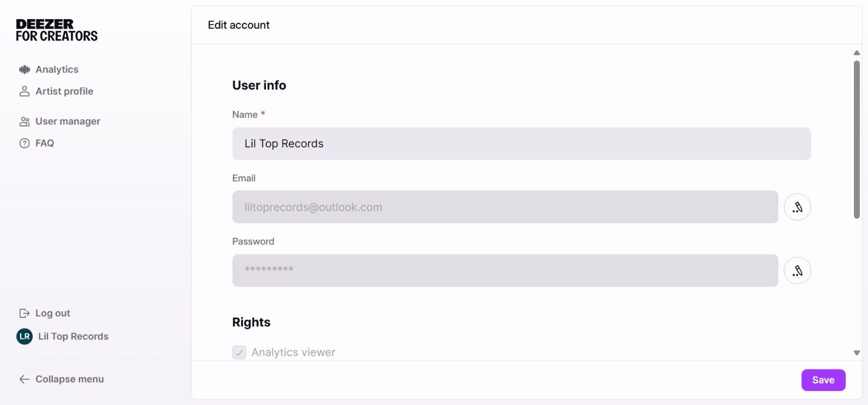Click into the Name input field
868x405 pixels.
coord(521,144)
